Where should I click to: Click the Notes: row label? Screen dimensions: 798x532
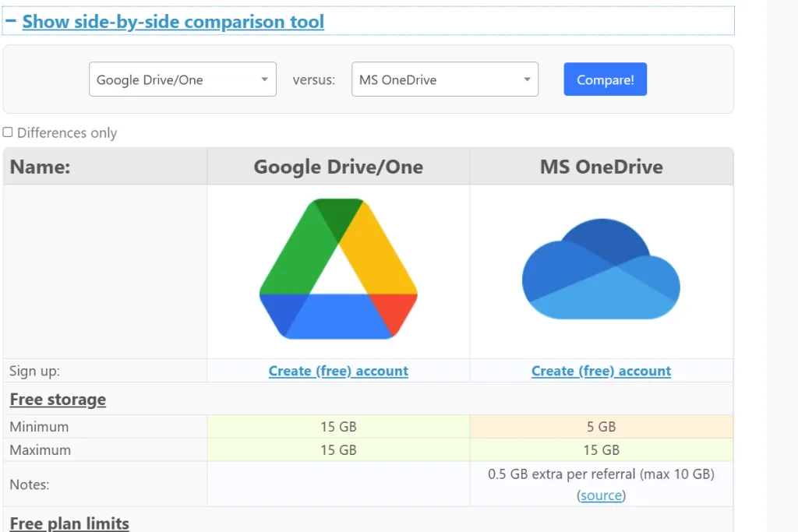pyautogui.click(x=30, y=484)
